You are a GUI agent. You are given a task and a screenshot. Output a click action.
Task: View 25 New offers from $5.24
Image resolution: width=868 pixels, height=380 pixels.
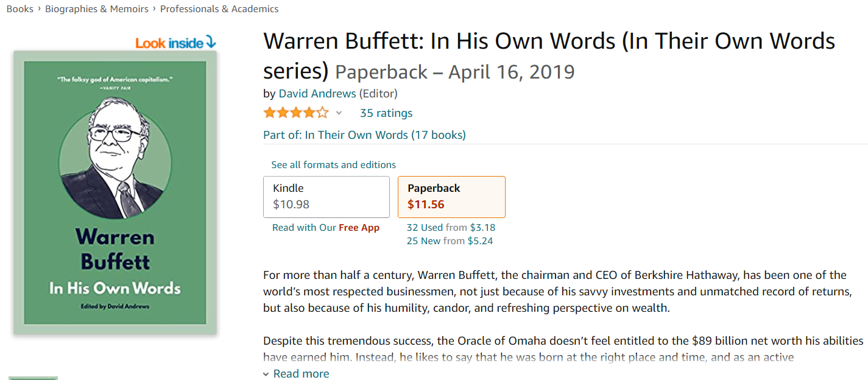(x=450, y=241)
